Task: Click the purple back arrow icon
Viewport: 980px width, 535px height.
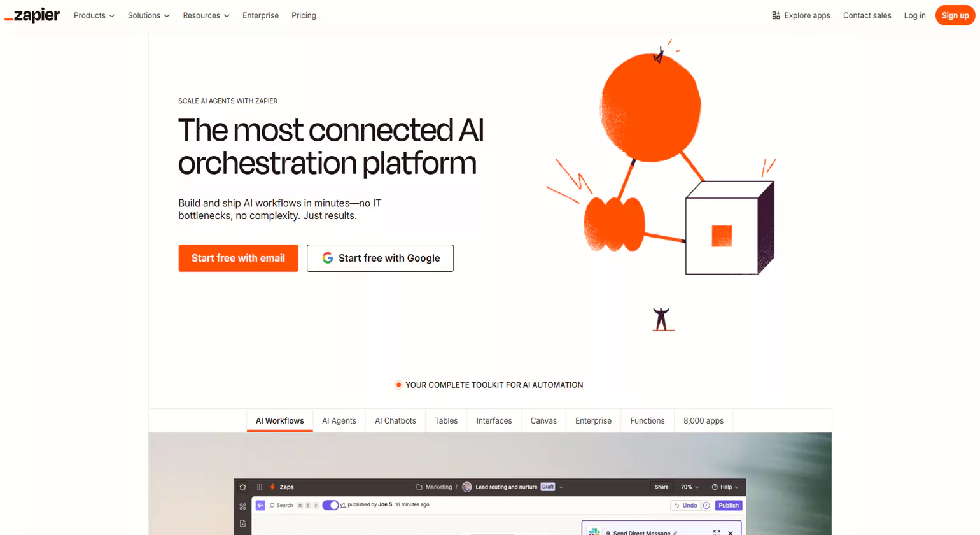Action: pos(260,505)
